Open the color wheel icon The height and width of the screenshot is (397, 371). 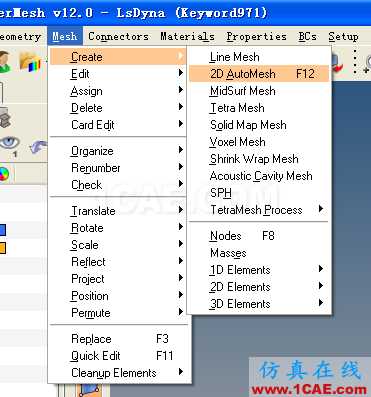(4, 174)
